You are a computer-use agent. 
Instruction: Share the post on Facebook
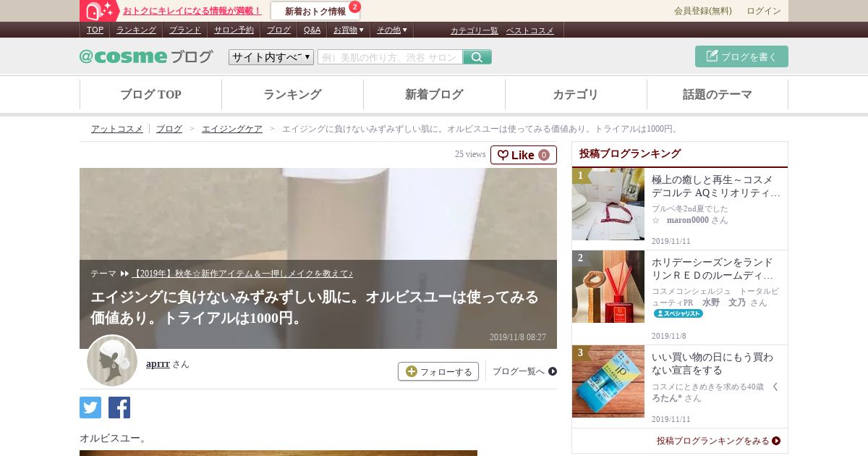(x=119, y=408)
